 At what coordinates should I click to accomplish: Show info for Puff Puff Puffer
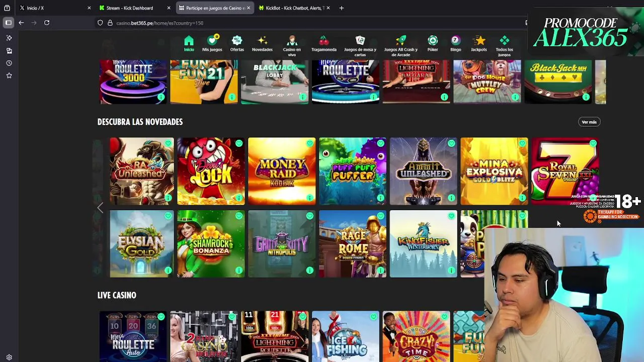point(380,198)
